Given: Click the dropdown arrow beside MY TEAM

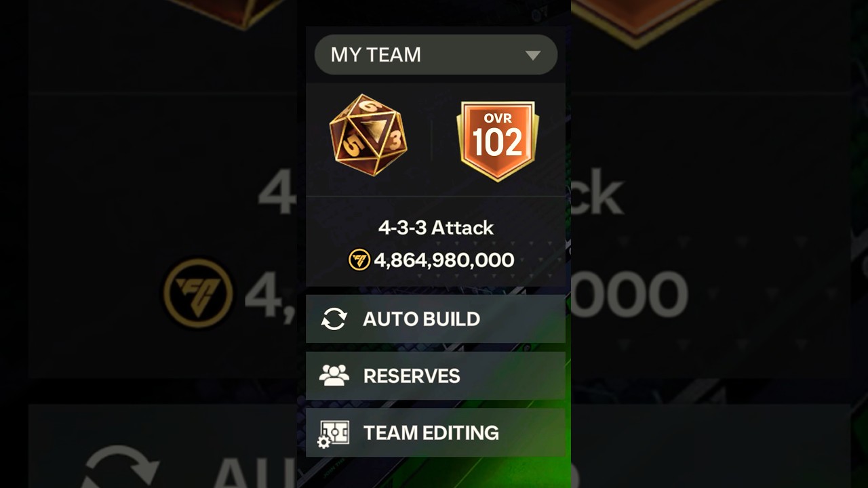Looking at the screenshot, I should tap(533, 56).
